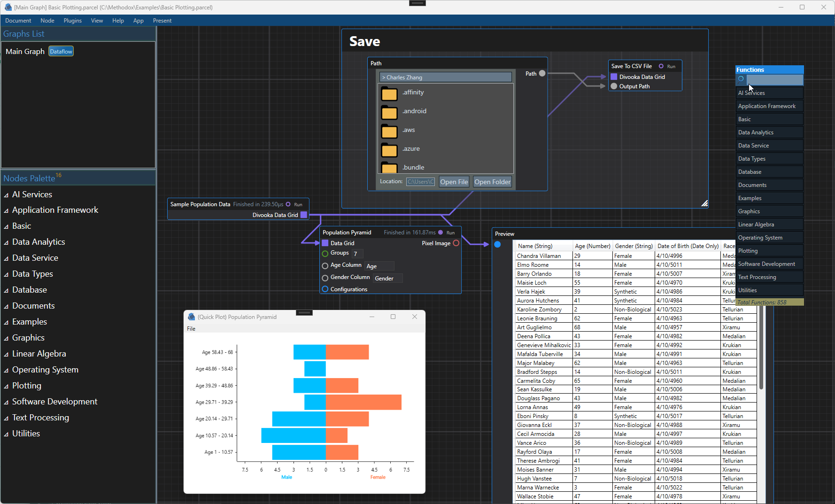The width and height of the screenshot is (835, 504).
Task: Expand Data Service in Nodes Palette
Action: (x=7, y=258)
